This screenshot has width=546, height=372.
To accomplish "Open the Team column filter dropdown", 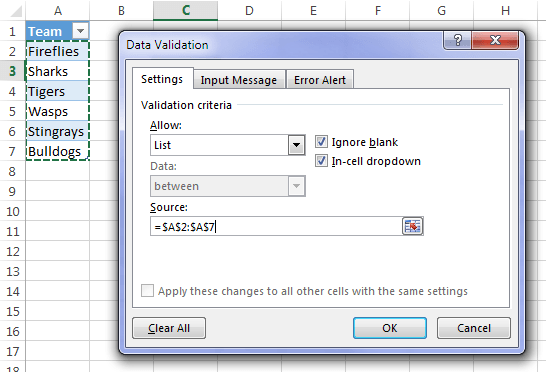I will (x=80, y=31).
